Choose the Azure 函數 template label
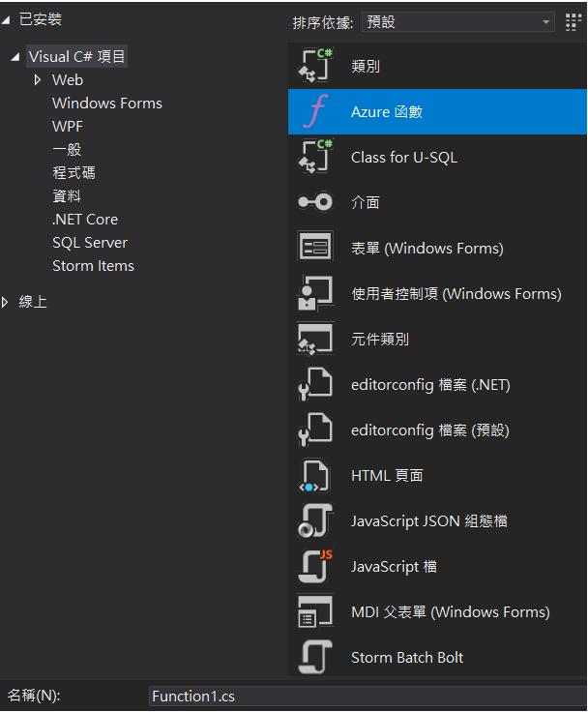 pyautogui.click(x=387, y=111)
